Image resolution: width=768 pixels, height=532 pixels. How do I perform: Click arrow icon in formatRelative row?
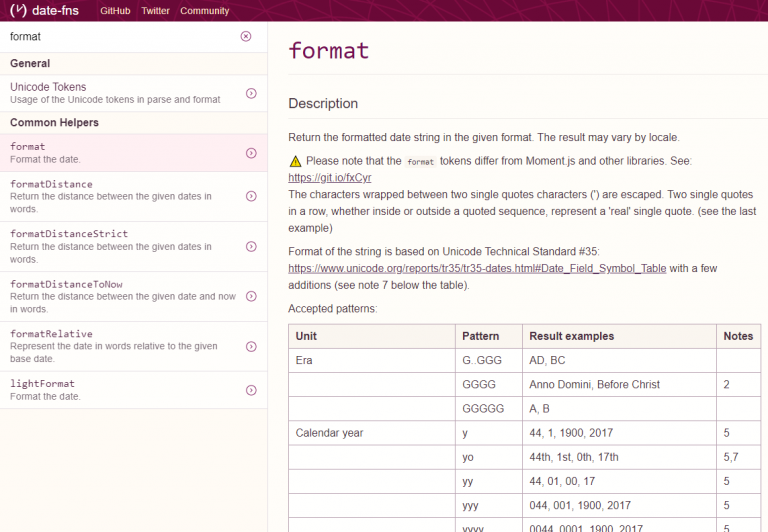(x=251, y=346)
